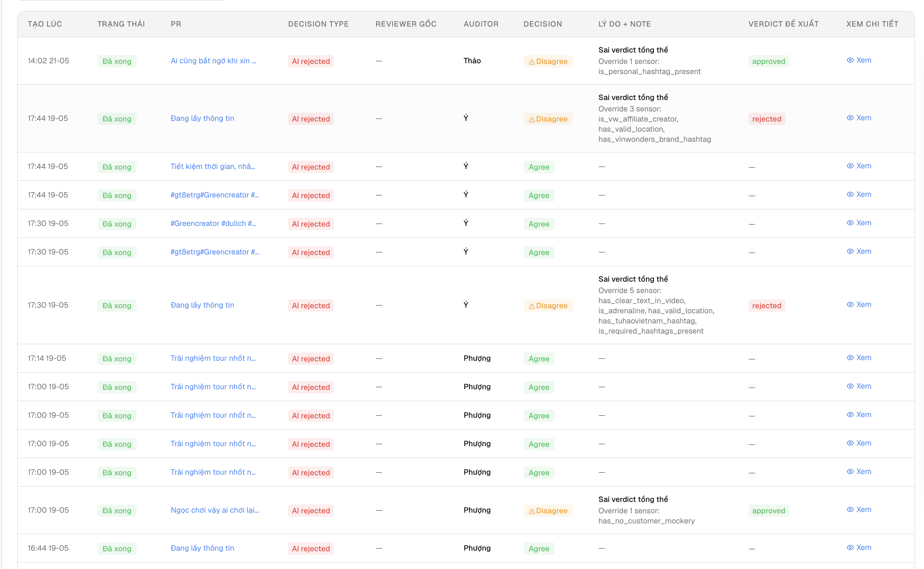Image resolution: width=924 pixels, height=569 pixels.
Task: Click the eye icon in the '#Greencreator #dulich' row
Action: coord(850,223)
